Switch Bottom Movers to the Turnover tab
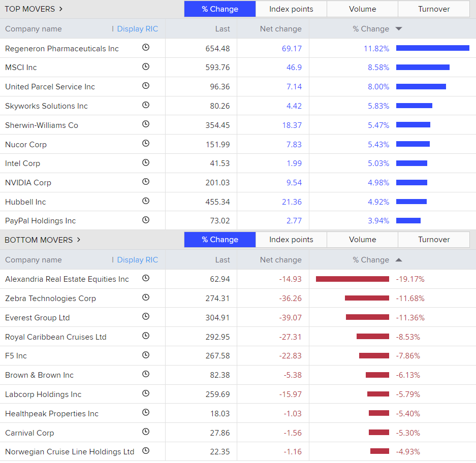The height and width of the screenshot is (463, 476). 433,240
